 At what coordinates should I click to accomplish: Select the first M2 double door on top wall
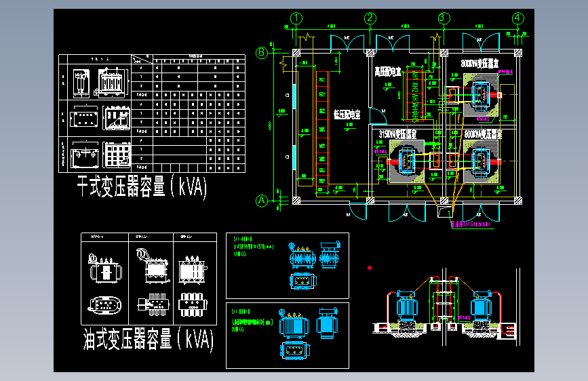click(x=347, y=43)
